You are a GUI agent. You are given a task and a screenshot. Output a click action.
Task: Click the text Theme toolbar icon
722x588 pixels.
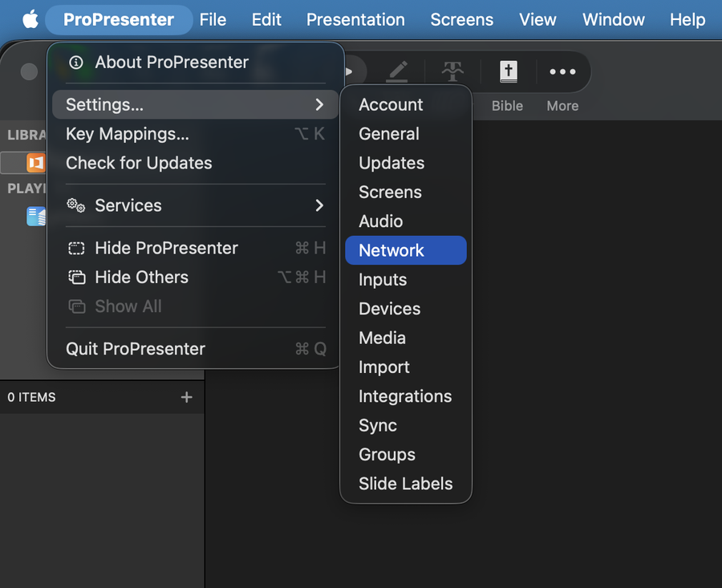pos(452,71)
